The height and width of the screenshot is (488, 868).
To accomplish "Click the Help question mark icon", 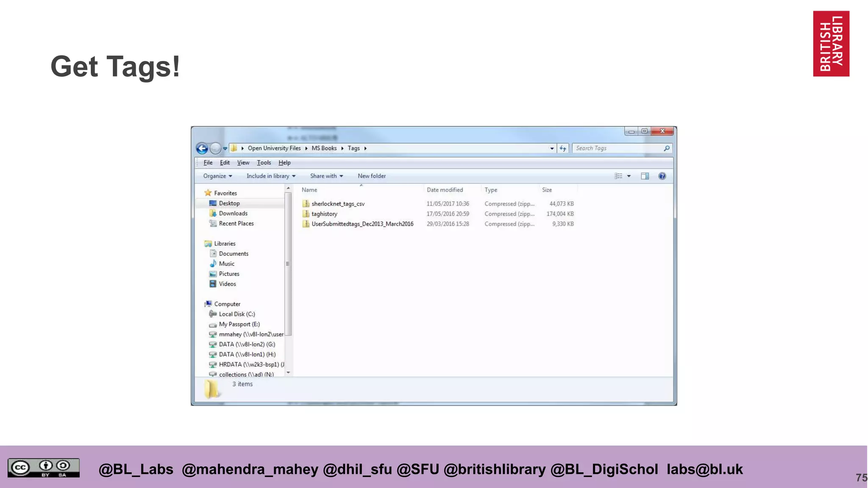I will [x=662, y=176].
